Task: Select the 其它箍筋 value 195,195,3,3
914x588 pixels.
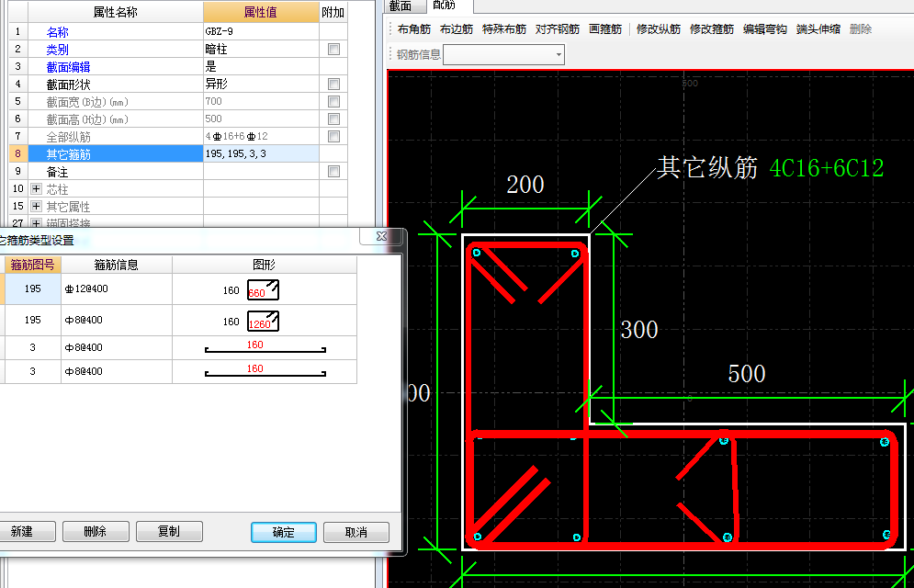Action: 261,153
